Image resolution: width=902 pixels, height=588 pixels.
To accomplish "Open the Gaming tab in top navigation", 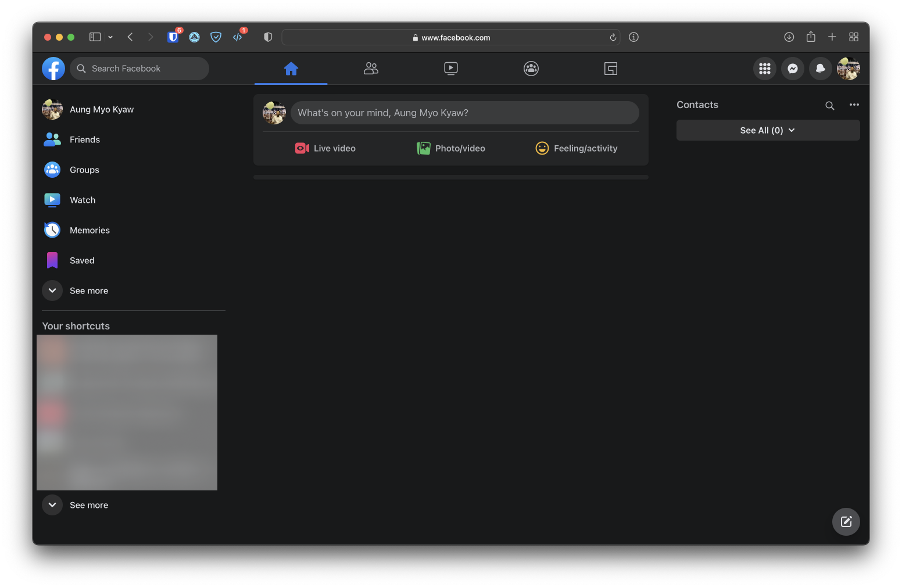I will point(611,69).
